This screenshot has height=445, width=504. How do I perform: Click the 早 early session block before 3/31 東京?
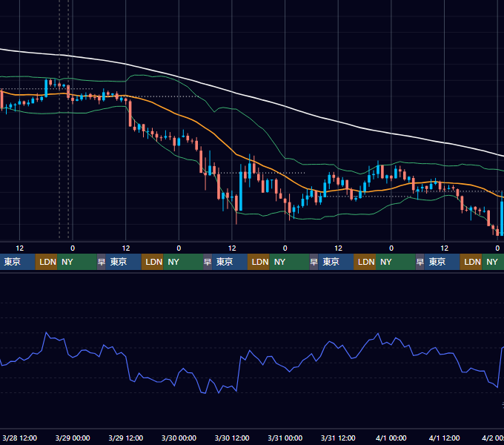pyautogui.click(x=314, y=262)
